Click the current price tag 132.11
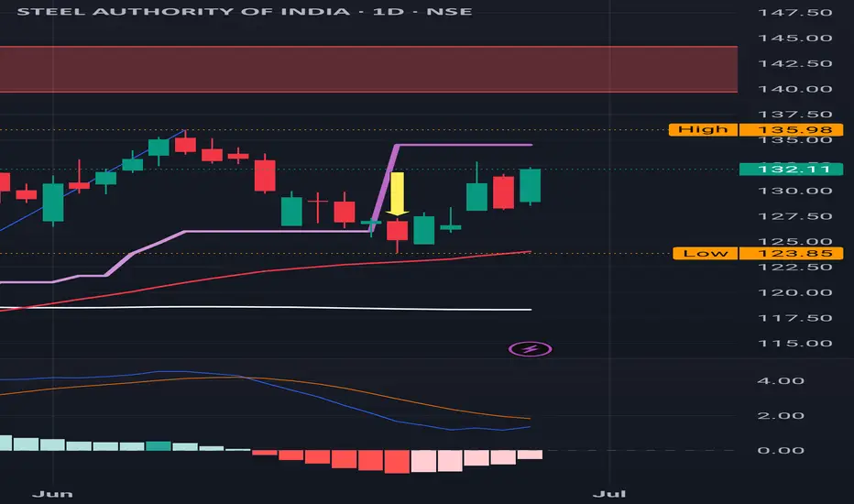Image resolution: width=854 pixels, height=504 pixels. pyautogui.click(x=791, y=169)
